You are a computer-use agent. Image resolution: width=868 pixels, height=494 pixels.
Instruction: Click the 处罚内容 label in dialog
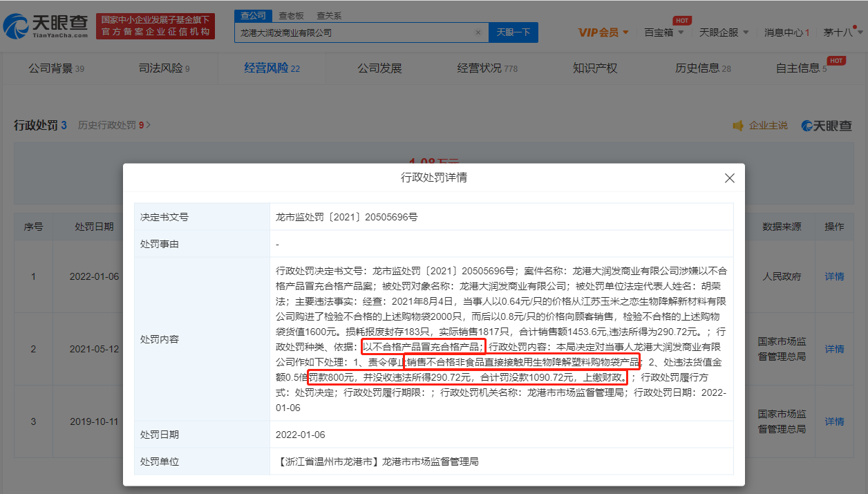[160, 339]
